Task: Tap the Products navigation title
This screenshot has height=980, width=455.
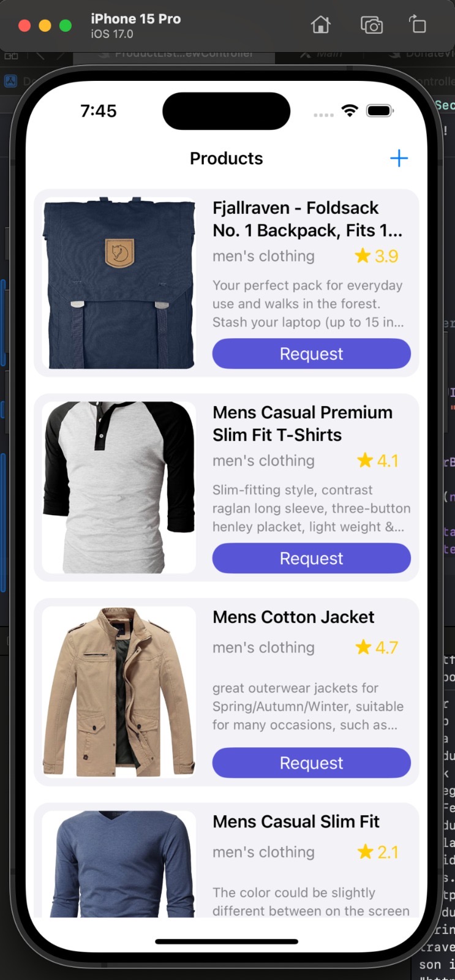Action: click(226, 158)
